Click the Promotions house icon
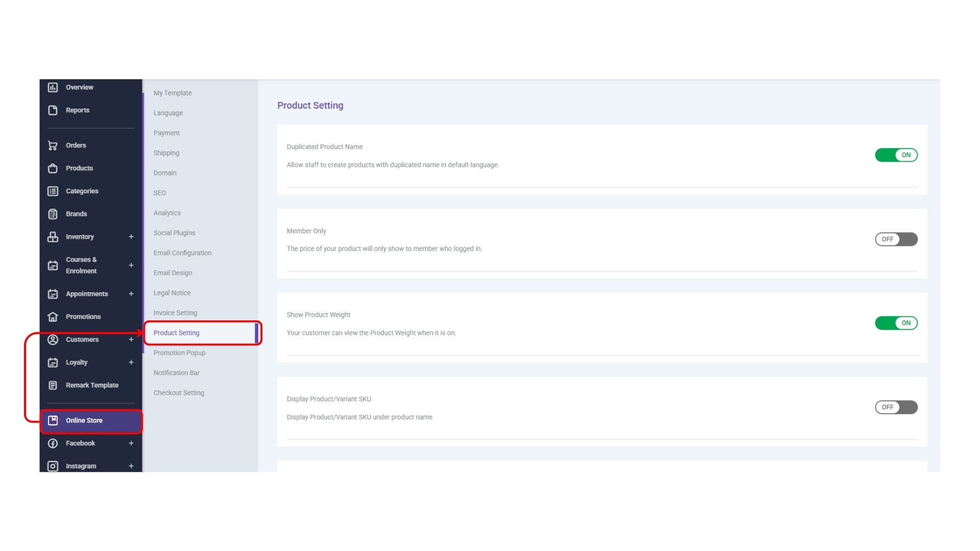 pyautogui.click(x=53, y=317)
